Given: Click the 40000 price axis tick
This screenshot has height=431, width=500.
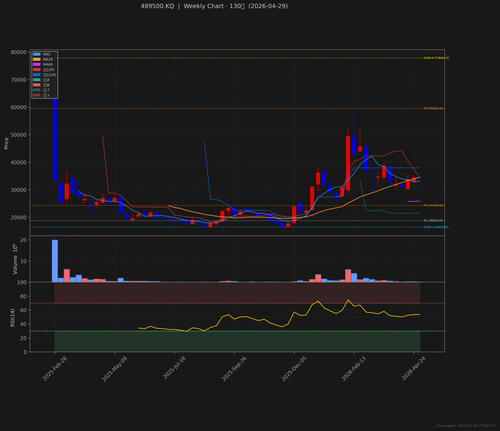Looking at the screenshot, I should point(19,162).
